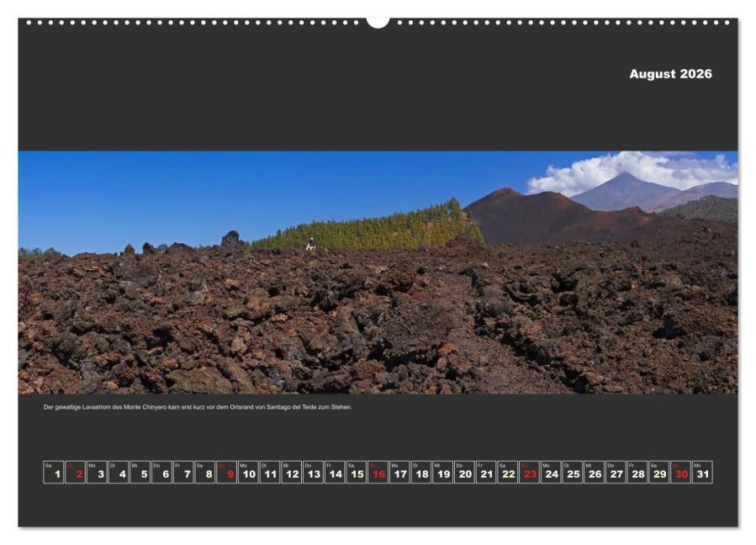Select red Sunday 16 date cell
756x545 pixels.
tap(378, 472)
